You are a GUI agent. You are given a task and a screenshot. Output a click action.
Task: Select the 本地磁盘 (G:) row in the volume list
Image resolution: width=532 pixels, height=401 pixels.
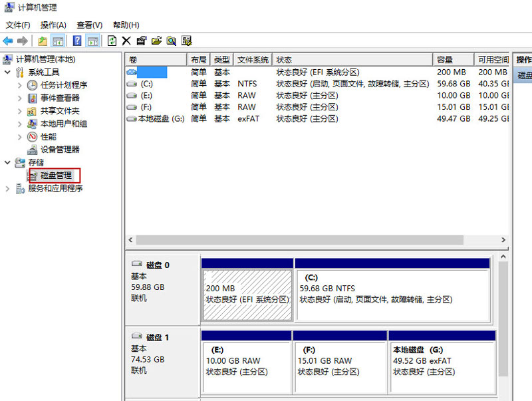317,119
